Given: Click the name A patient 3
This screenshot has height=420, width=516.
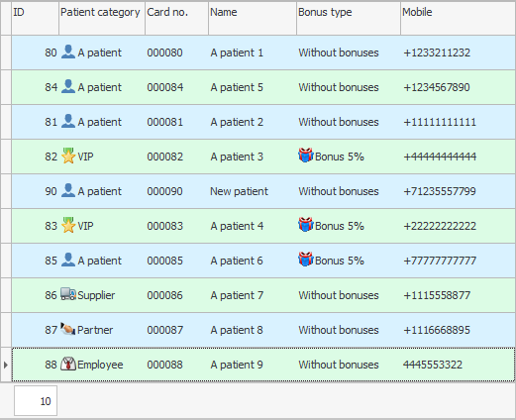Looking at the screenshot, I should click(237, 157).
